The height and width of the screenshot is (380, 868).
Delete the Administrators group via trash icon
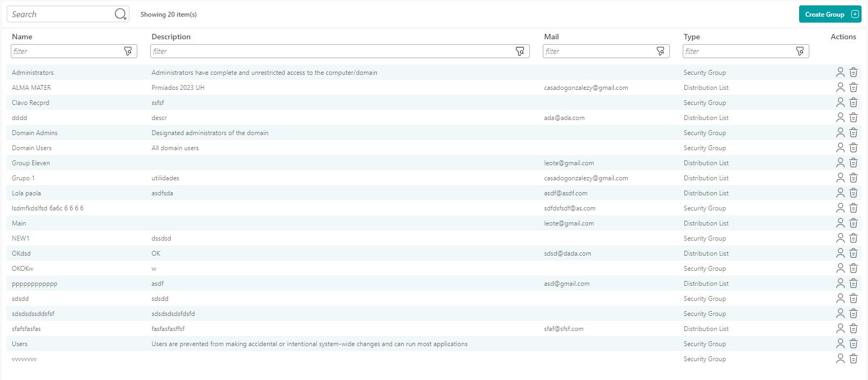(853, 72)
